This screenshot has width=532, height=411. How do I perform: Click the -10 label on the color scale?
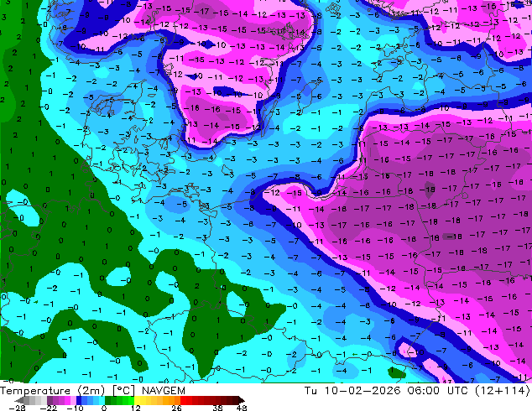pos(75,408)
